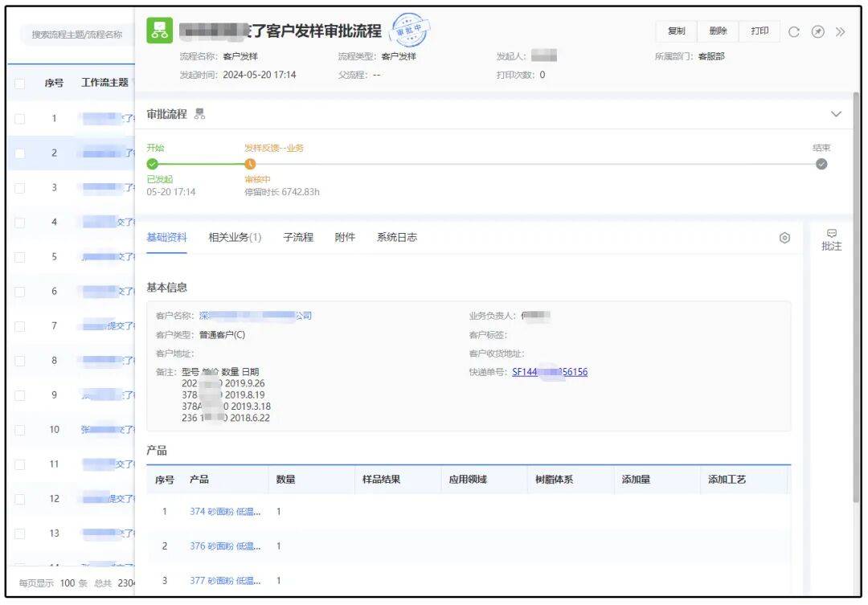868x605 pixels.
Task: Open the 子流程 tab
Action: [298, 238]
